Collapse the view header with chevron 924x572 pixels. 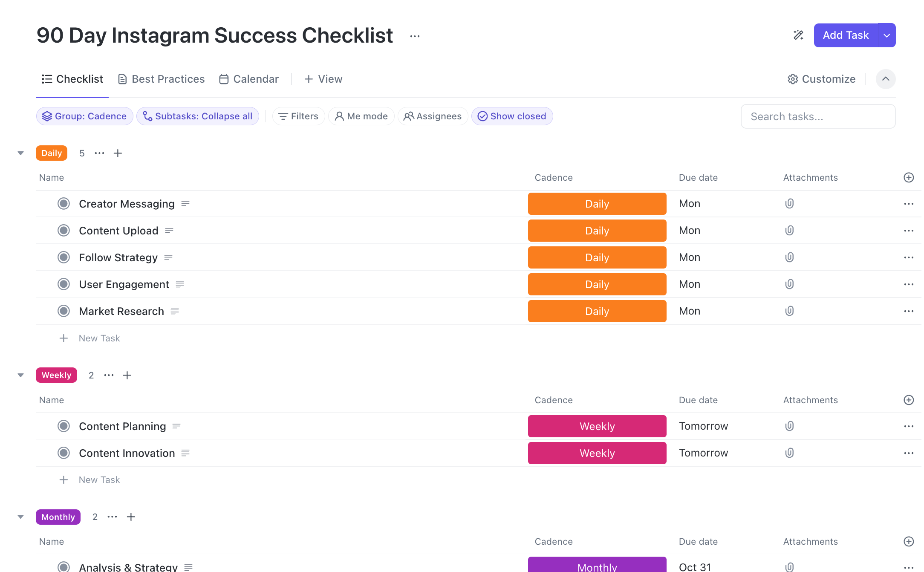[x=886, y=79]
